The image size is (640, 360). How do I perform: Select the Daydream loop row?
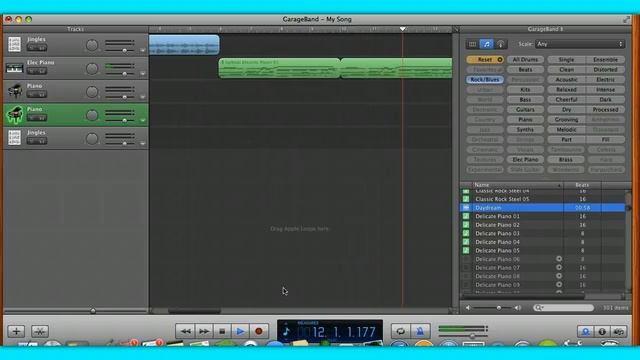pos(543,208)
